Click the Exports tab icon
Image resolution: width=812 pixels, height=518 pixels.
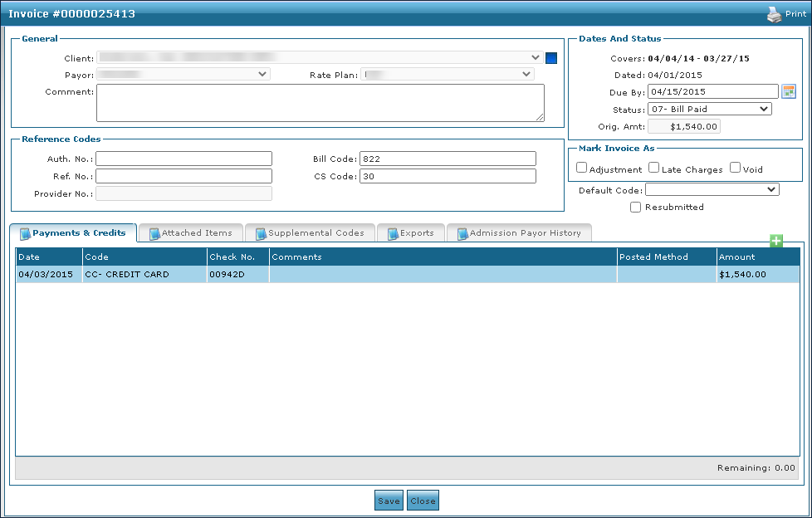coord(393,233)
